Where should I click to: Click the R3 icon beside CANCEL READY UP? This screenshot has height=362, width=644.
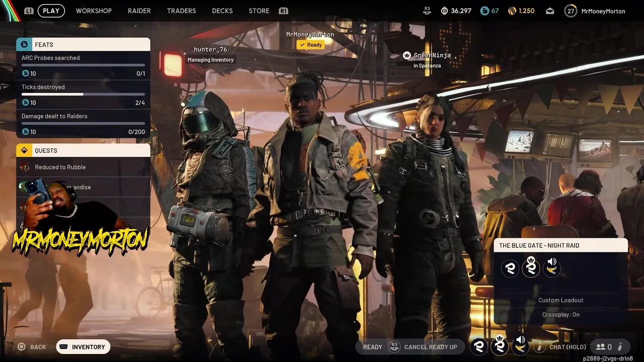pyautogui.click(x=394, y=347)
